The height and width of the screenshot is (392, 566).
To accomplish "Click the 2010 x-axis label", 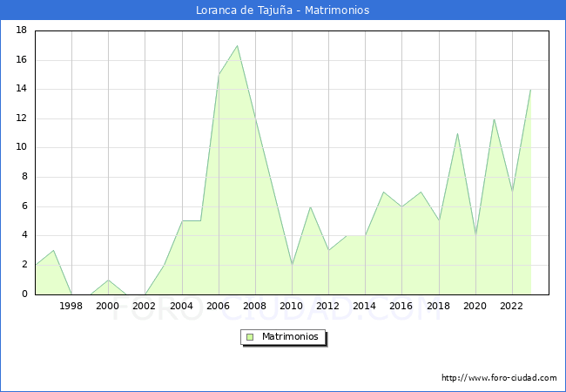I will click(x=292, y=306).
